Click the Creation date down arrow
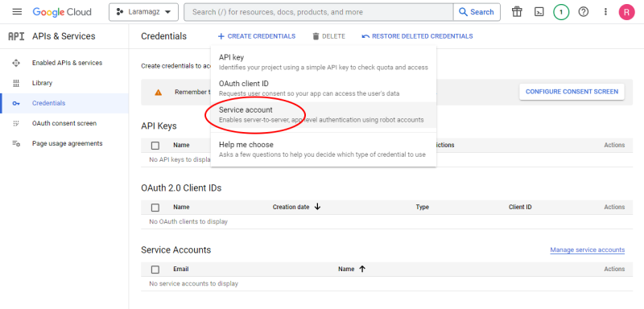This screenshot has height=309, width=644. [x=317, y=207]
